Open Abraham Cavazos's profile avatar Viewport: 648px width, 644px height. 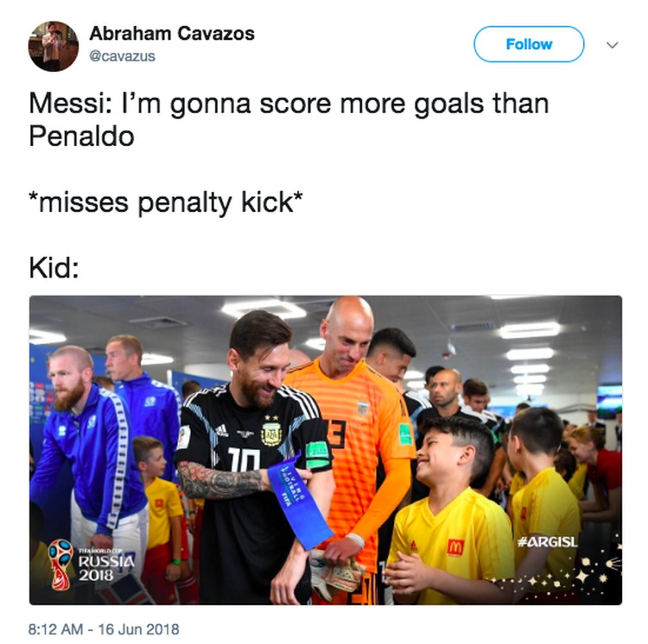coord(54,46)
